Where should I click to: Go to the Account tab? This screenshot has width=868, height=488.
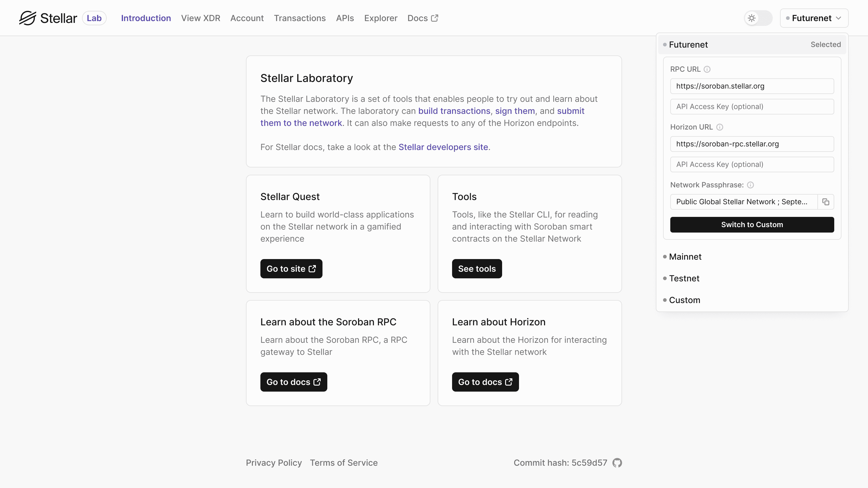point(247,18)
